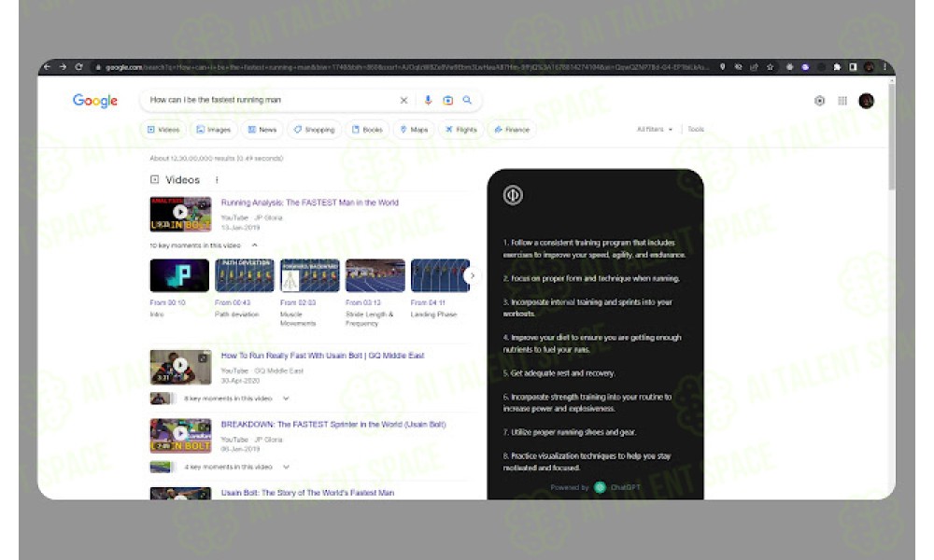This screenshot has width=934, height=560.
Task: Reload the page with the refresh icon
Action: [78, 67]
